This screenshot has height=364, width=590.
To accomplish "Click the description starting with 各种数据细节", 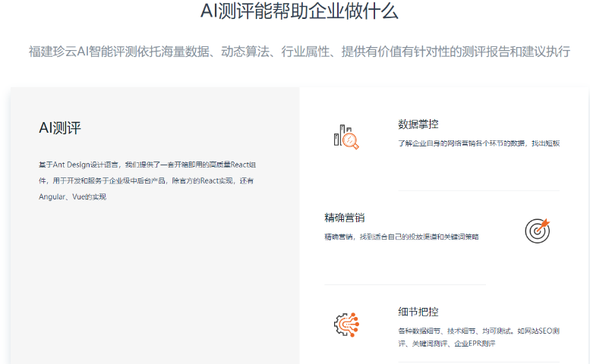I will pyautogui.click(x=478, y=331).
